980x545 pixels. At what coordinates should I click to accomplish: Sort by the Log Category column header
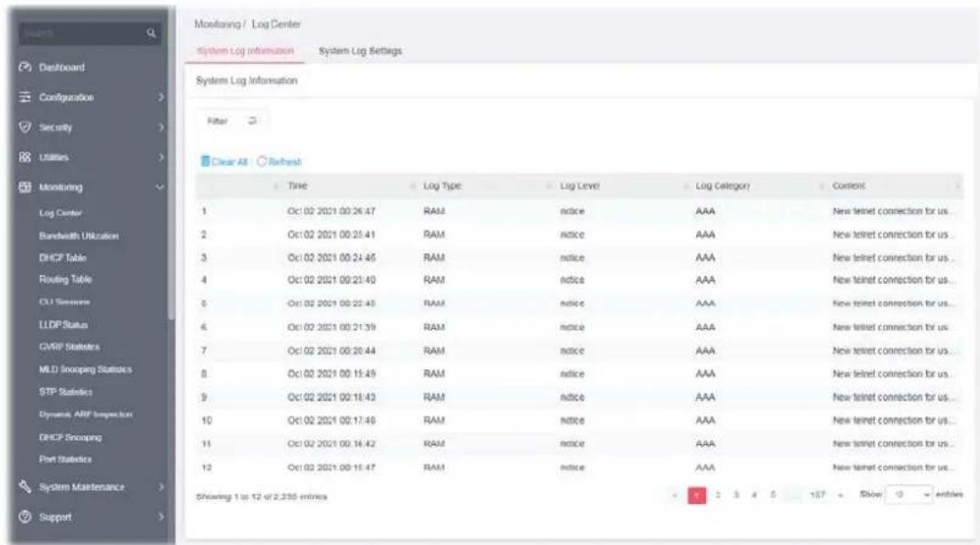(x=723, y=186)
